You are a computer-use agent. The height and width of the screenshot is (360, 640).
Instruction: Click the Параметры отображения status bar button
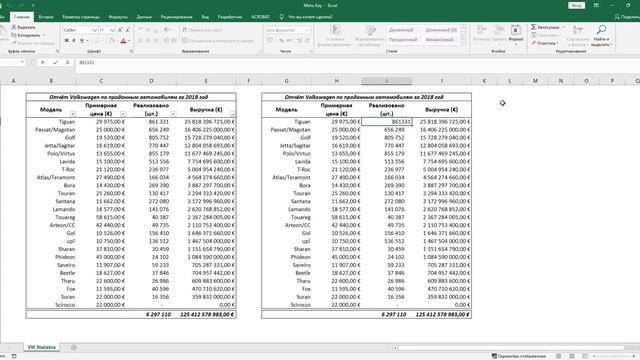coord(519,356)
